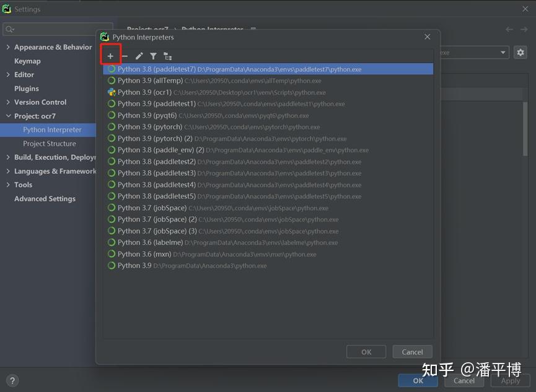
Task: Focus the Settings search field
Action: [58, 29]
